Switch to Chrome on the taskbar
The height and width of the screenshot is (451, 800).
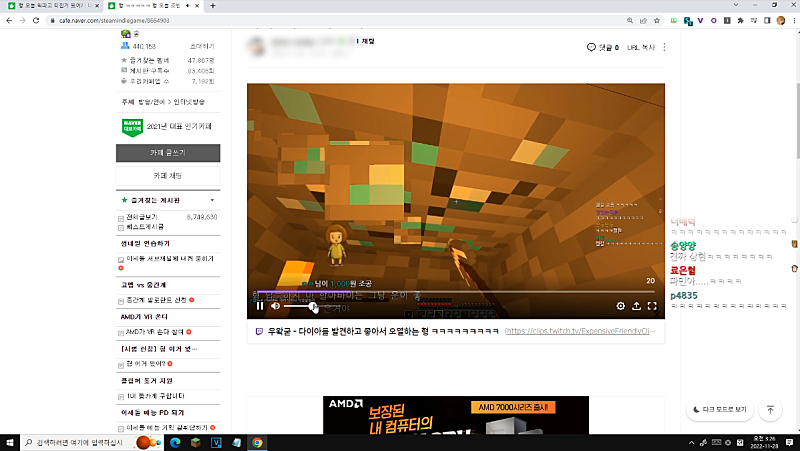point(257,442)
